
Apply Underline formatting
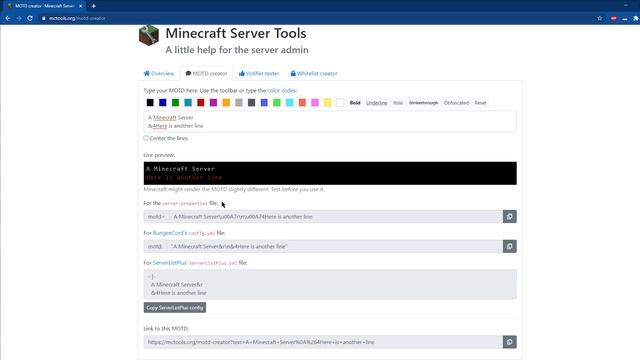[376, 103]
